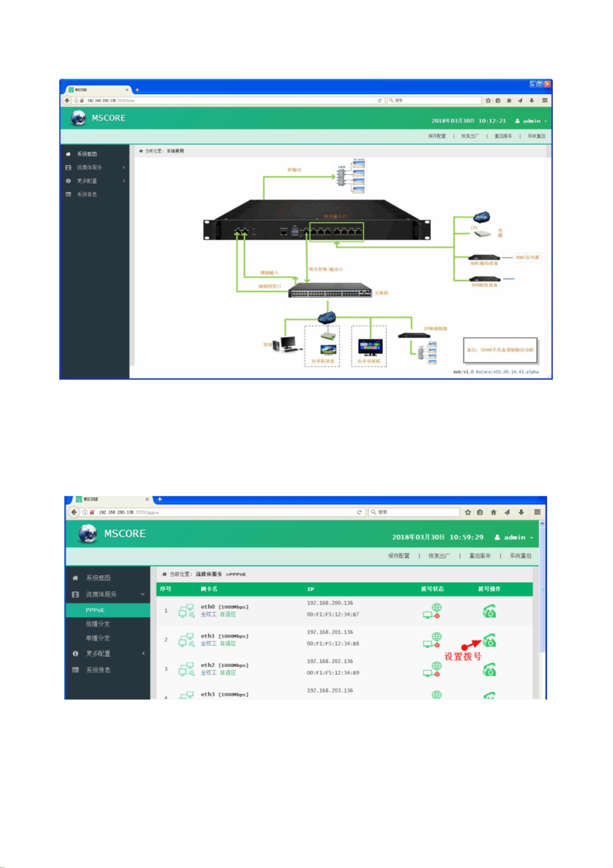Click download arrow in lower browser toolbar
The width and height of the screenshot is (613, 868).
coord(521,512)
